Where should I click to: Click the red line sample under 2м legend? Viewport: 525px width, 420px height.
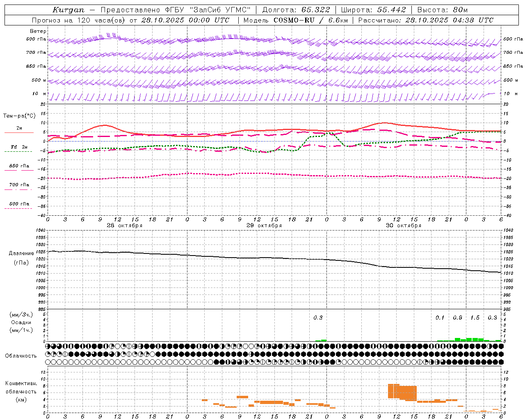click(x=19, y=133)
